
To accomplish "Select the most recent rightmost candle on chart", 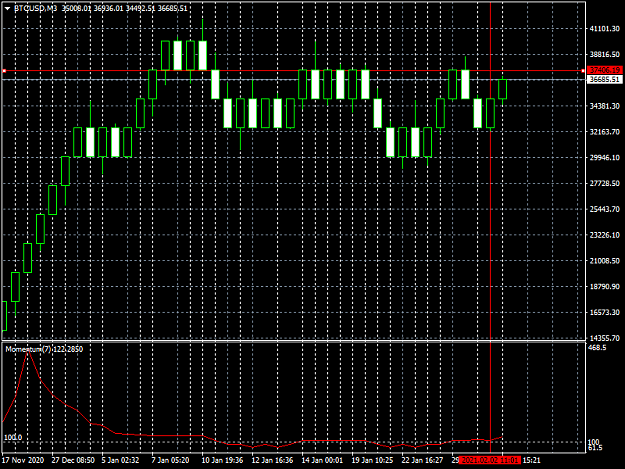I will point(502,89).
